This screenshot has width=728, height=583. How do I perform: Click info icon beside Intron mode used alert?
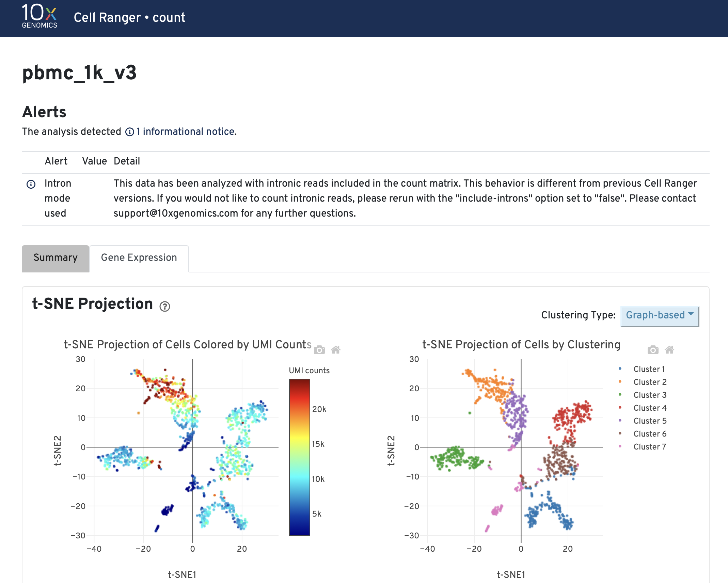point(31,184)
